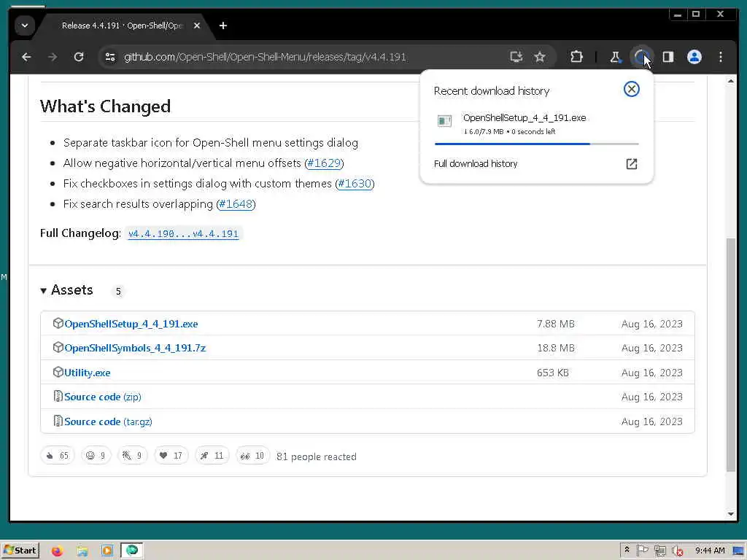Screen dimensions: 747x560
Task: Click the smiley reaction with 9
Action: (96, 456)
